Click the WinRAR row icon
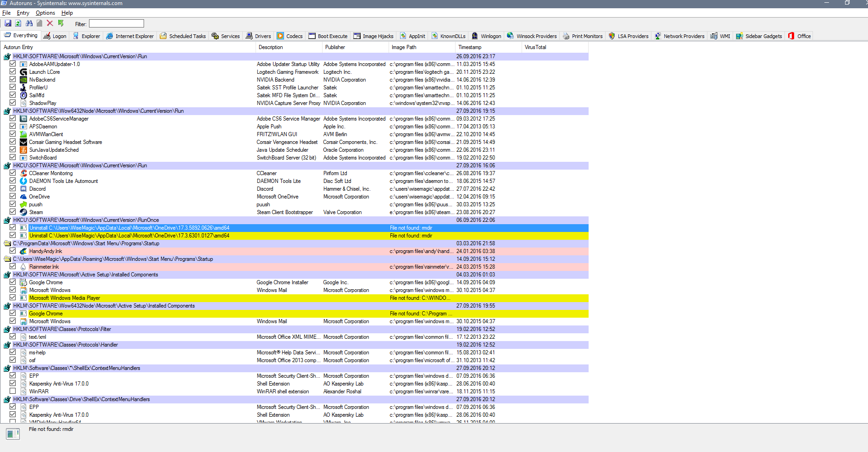 tap(23, 391)
